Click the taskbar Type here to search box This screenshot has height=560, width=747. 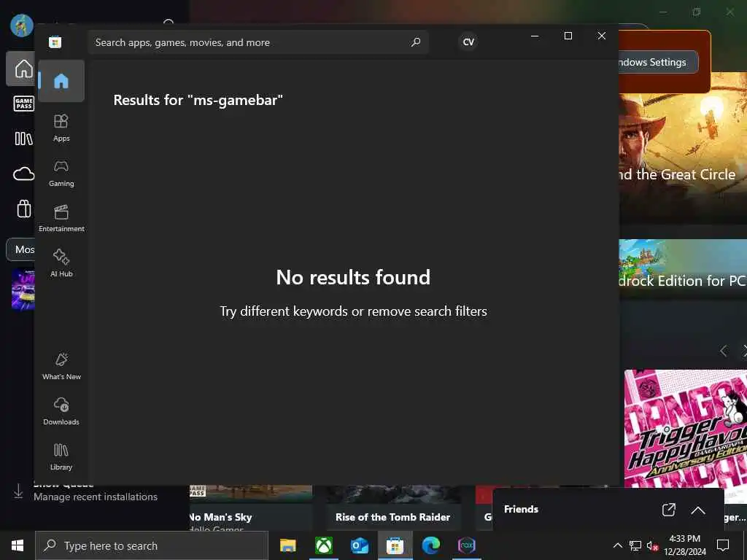[152, 545]
